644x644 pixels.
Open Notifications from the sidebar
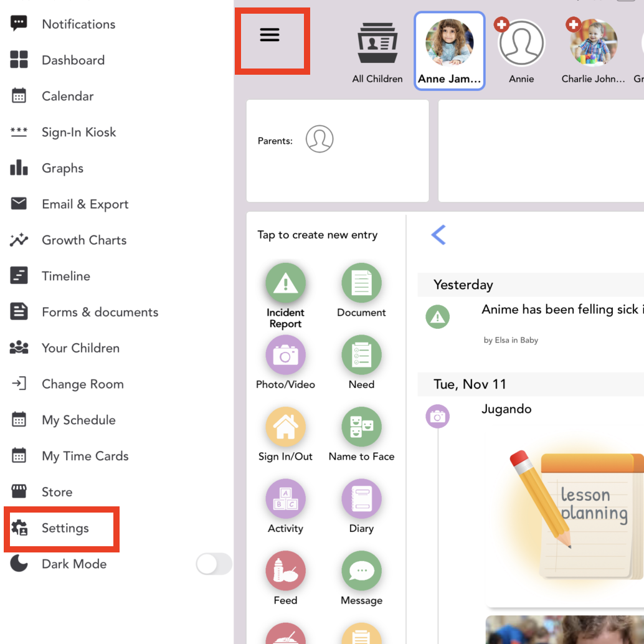pos(78,24)
